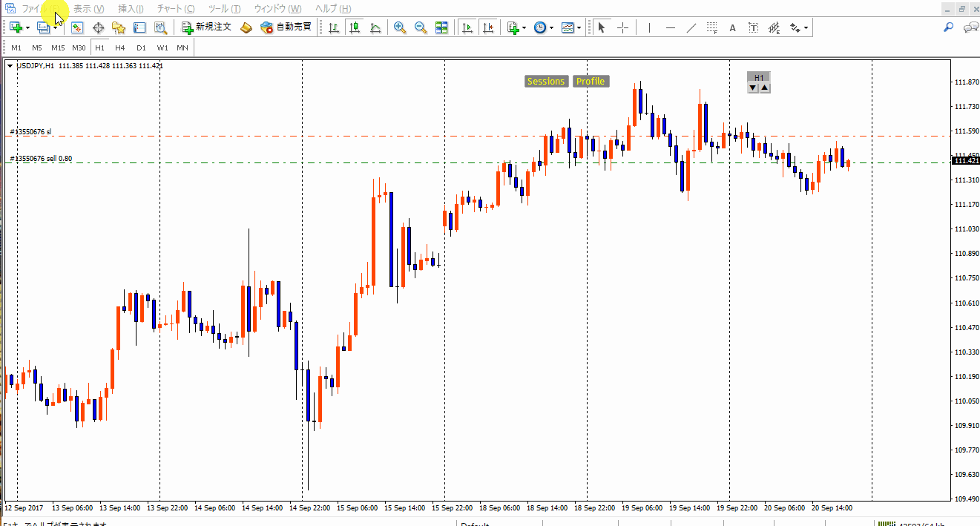Image resolution: width=980 pixels, height=526 pixels.
Task: Click the zoom in magnifier icon
Action: click(400, 27)
